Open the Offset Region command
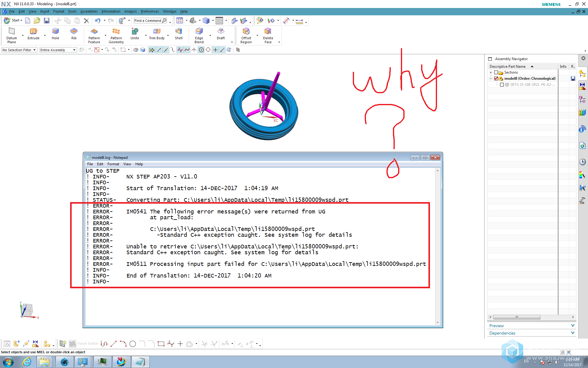Screen dimensions: 588x368 (246, 36)
